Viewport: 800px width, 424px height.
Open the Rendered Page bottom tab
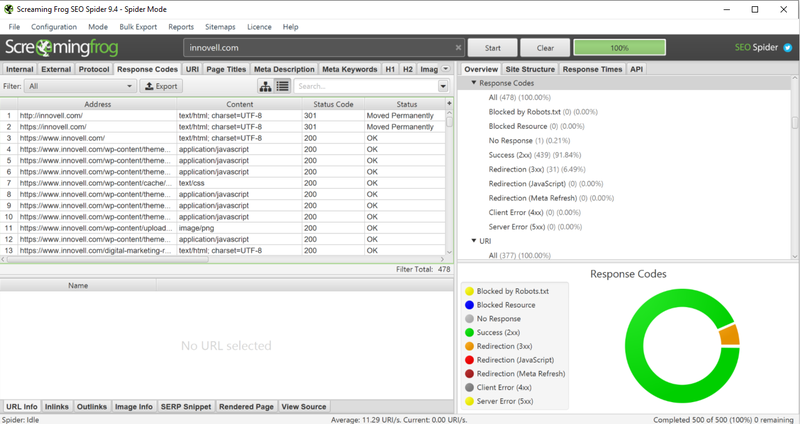(x=246, y=407)
